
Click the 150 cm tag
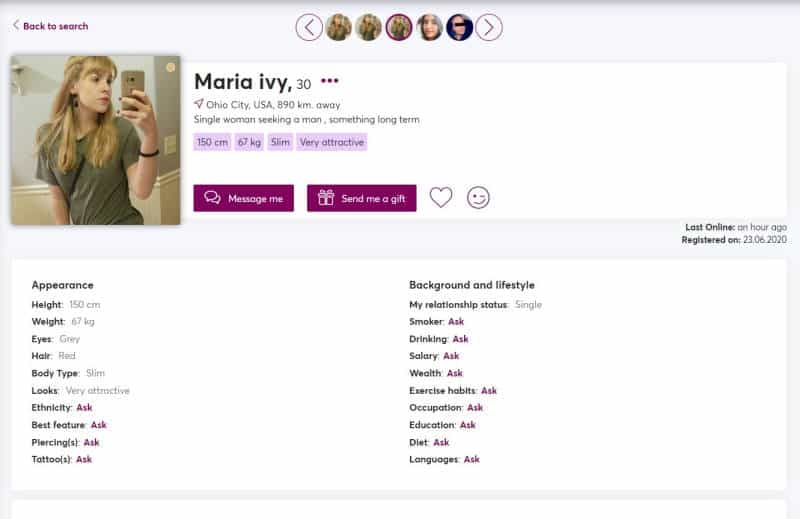212,142
